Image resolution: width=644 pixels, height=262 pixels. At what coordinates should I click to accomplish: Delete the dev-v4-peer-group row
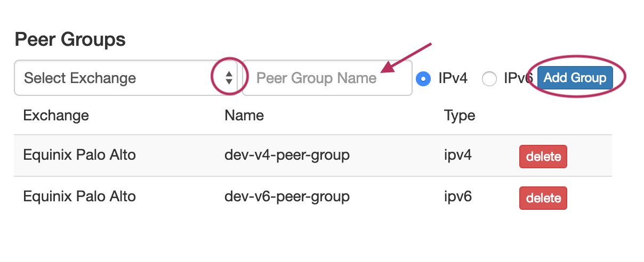543,157
